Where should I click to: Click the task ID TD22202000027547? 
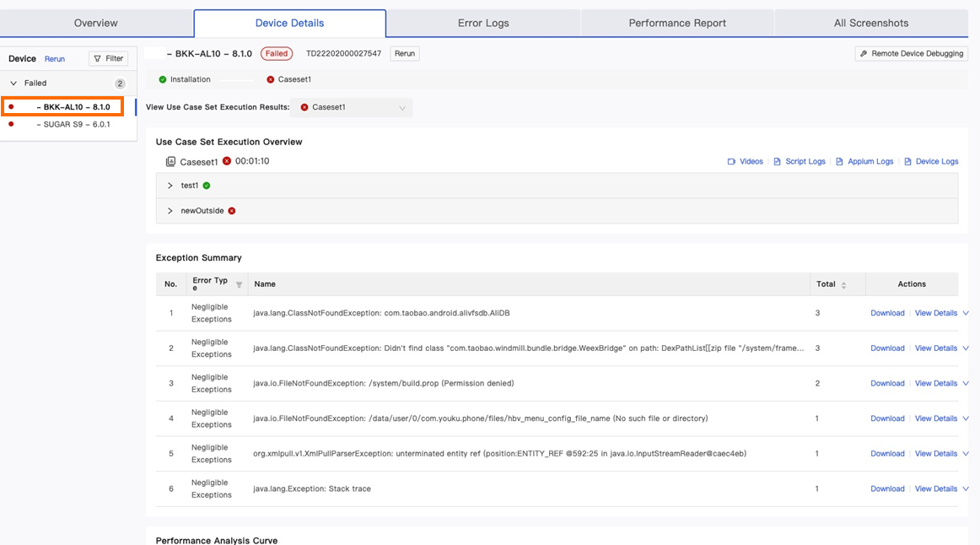click(x=343, y=54)
